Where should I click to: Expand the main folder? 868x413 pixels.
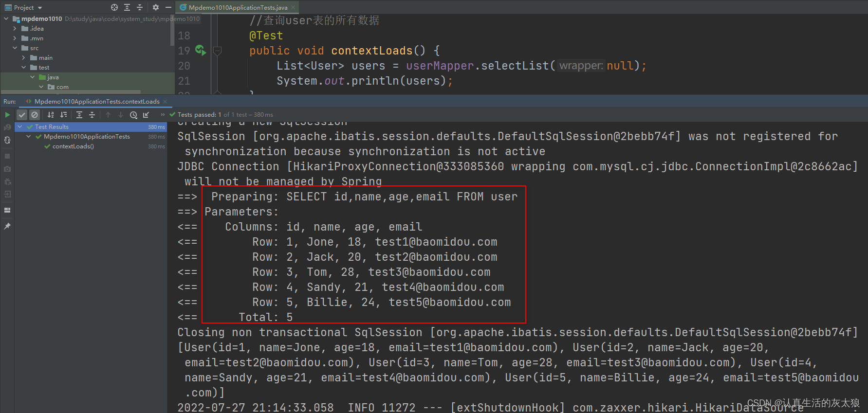coord(23,57)
